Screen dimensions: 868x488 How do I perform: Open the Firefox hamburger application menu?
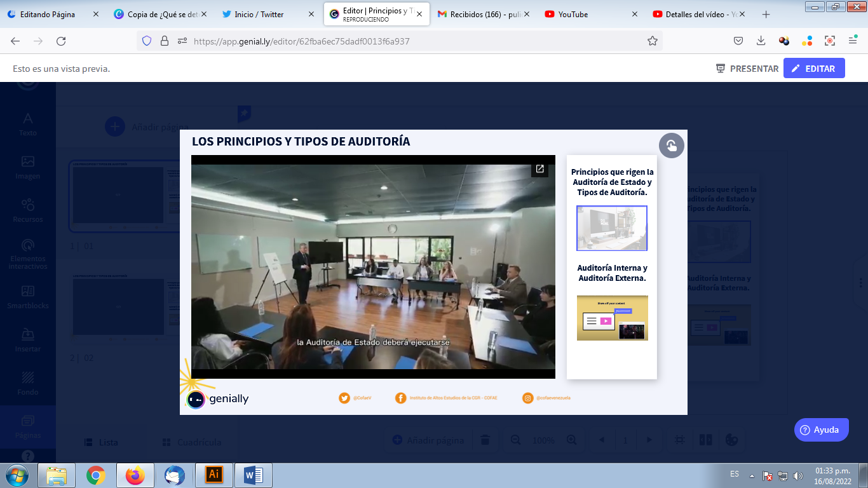853,41
